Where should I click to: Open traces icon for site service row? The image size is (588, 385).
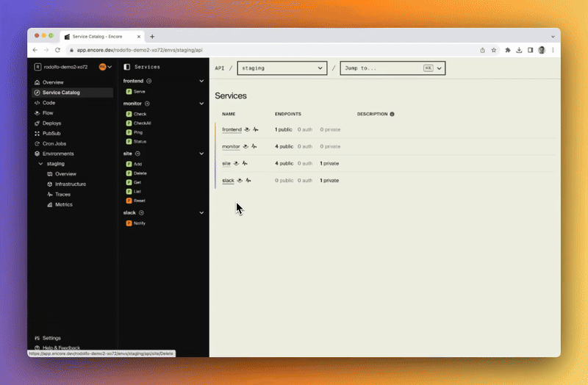click(x=245, y=163)
